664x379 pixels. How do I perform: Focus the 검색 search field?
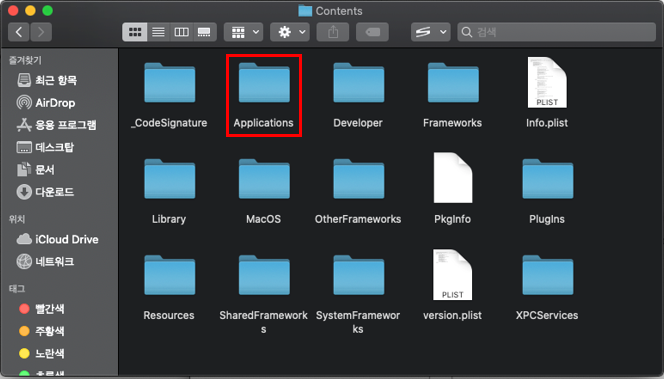[556, 32]
